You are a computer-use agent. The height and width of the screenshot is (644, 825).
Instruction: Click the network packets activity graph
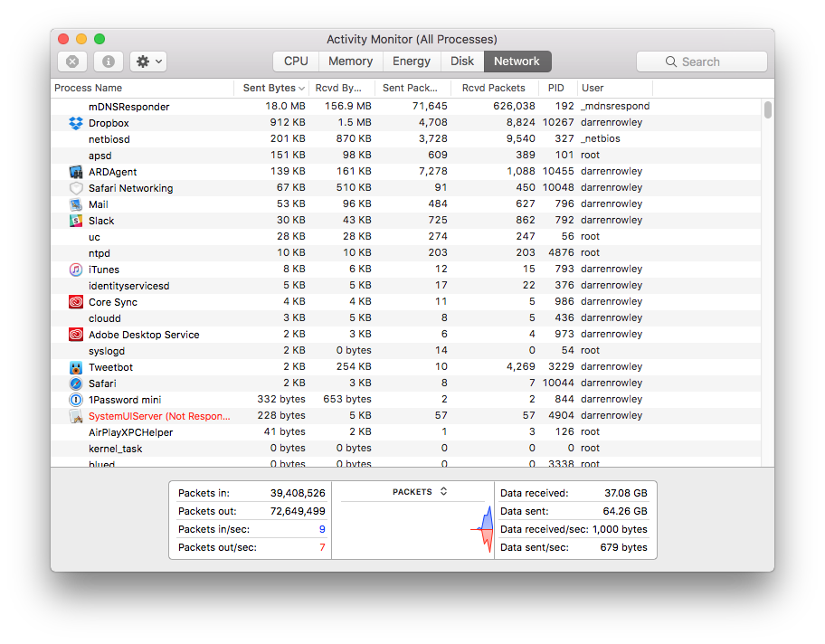pos(413,530)
